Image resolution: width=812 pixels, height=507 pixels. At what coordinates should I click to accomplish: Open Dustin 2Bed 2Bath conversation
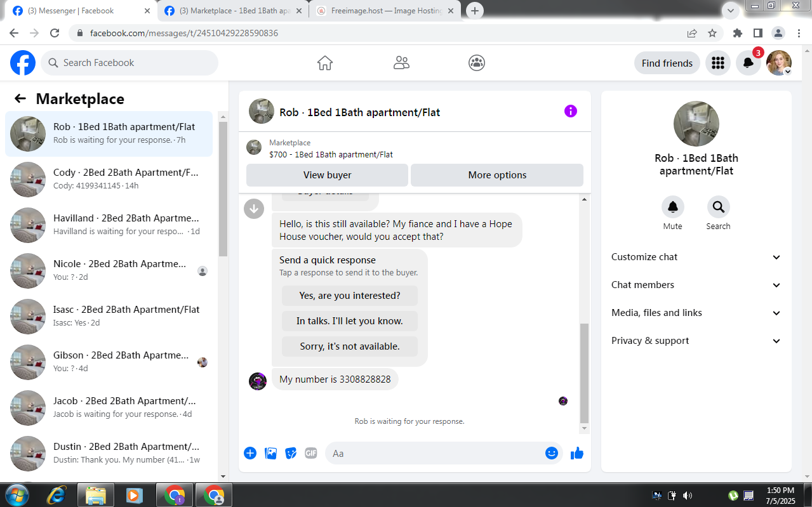[x=109, y=453]
